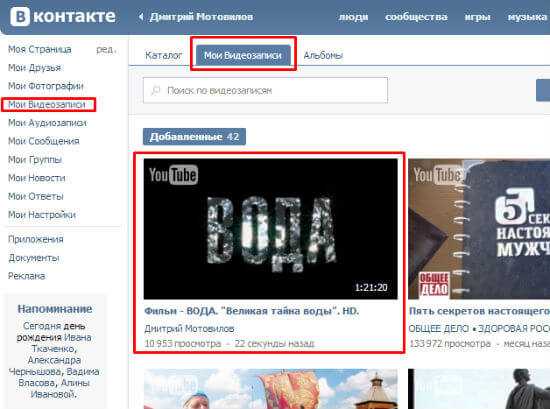Open the игры header menu
The height and width of the screenshot is (409, 550).
point(477,16)
